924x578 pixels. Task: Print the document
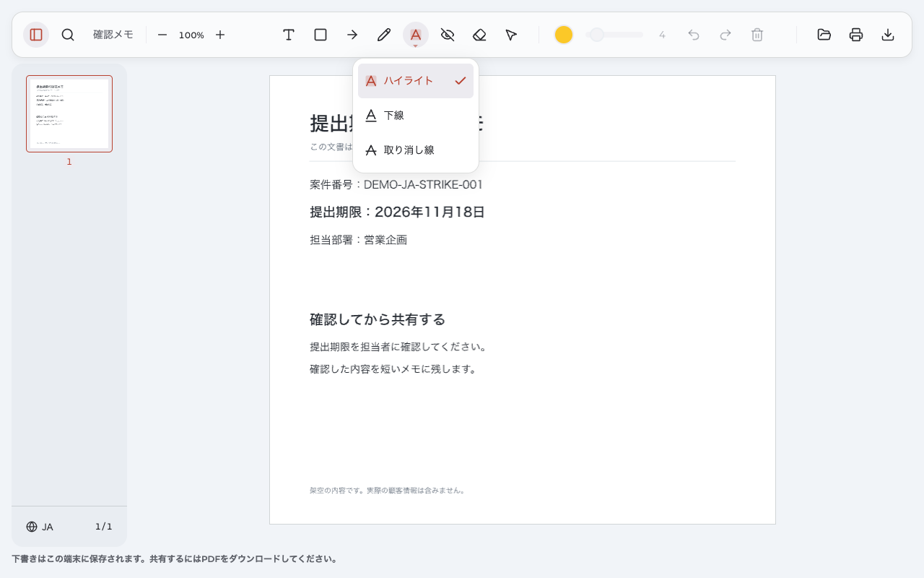tap(856, 35)
